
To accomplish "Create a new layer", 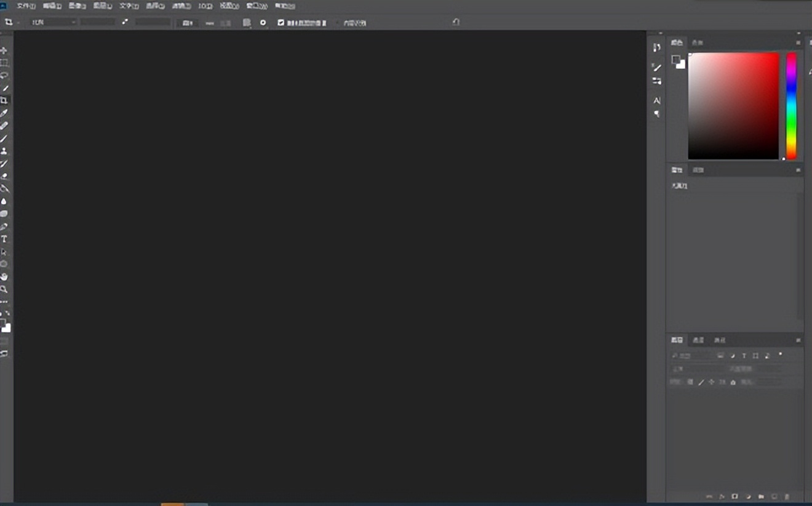I will (774, 496).
